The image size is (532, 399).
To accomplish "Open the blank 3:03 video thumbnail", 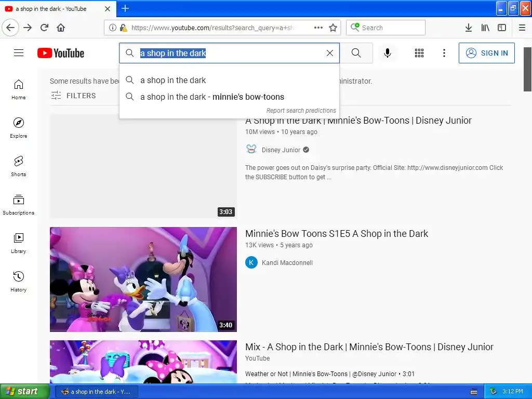I will (143, 166).
